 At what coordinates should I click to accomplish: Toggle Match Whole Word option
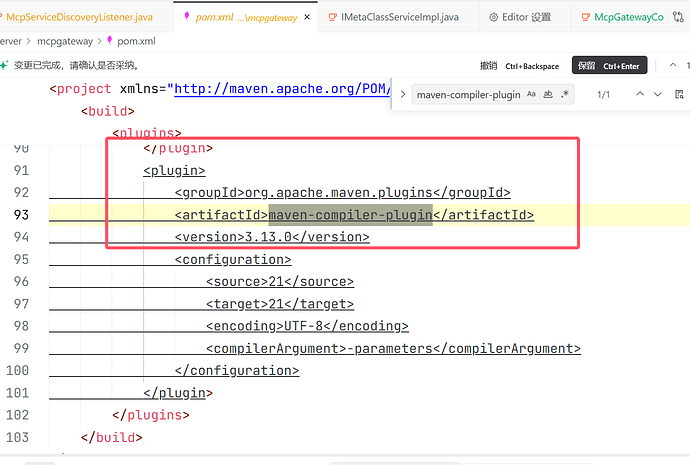[548, 94]
